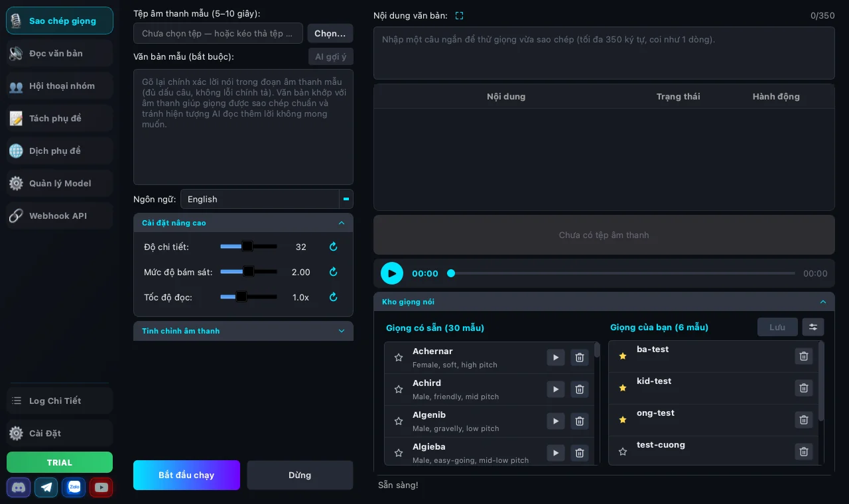Go to Đọc văn bản

[x=60, y=53]
